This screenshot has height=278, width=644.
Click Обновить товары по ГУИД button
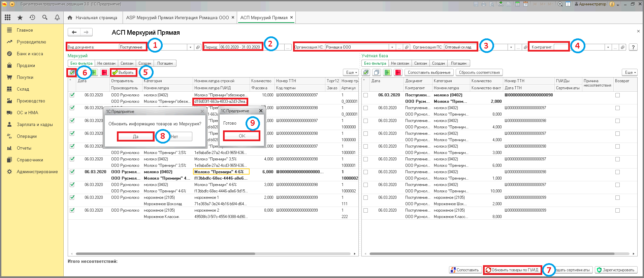[x=513, y=270]
